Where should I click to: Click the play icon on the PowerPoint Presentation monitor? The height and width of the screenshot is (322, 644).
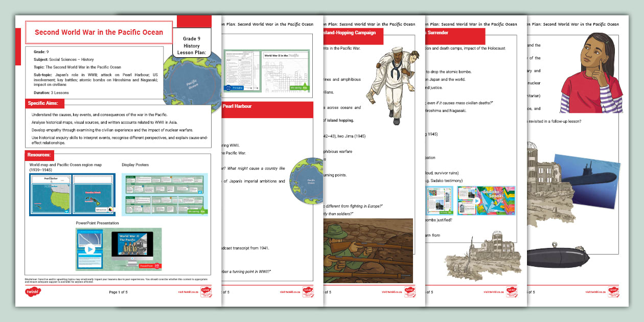[x=90, y=249]
